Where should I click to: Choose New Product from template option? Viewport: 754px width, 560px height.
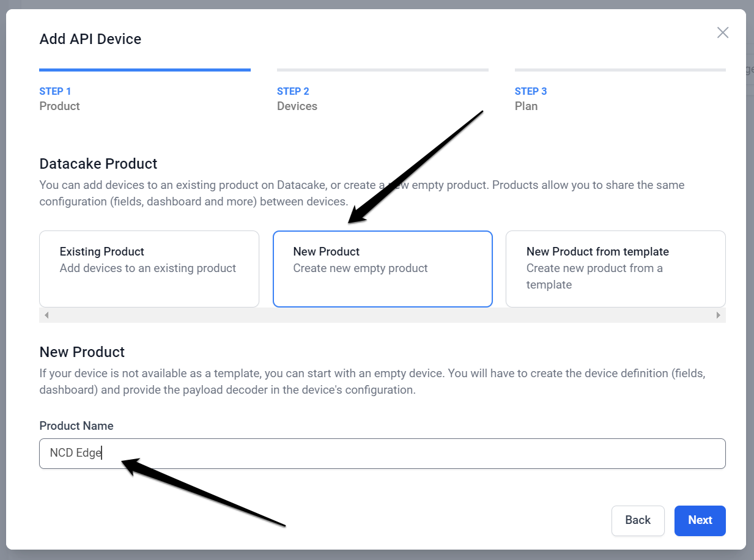click(x=615, y=269)
